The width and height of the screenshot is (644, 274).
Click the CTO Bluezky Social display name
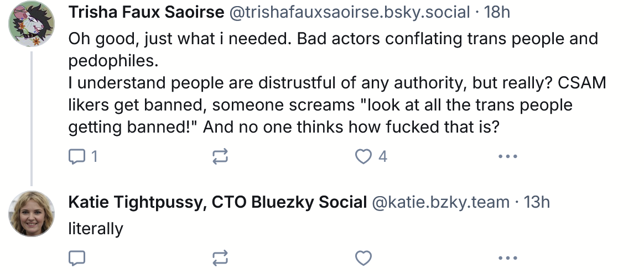(x=217, y=202)
